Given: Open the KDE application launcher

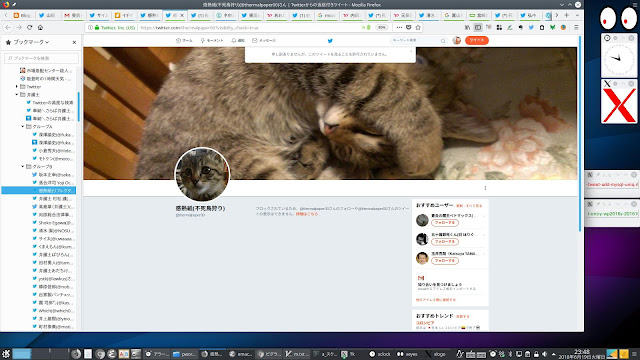Looking at the screenshot, I should tap(6, 354).
